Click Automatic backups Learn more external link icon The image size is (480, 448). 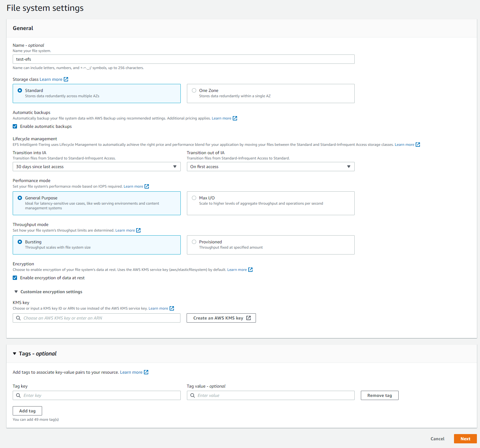click(235, 118)
